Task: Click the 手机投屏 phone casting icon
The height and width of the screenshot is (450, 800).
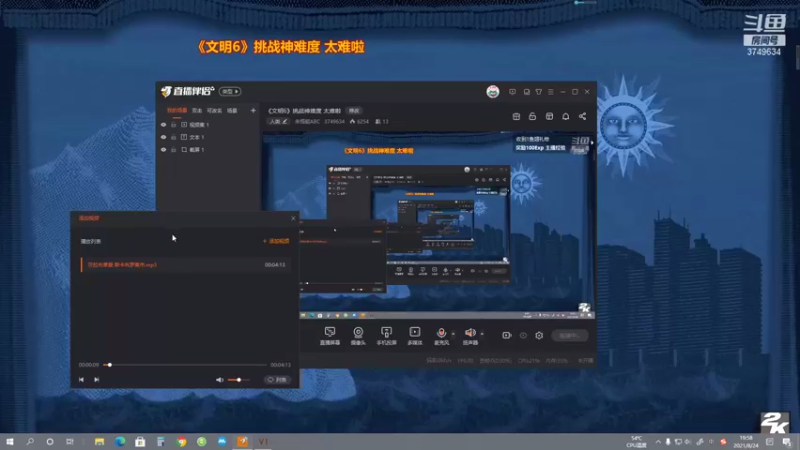Action: pos(386,332)
